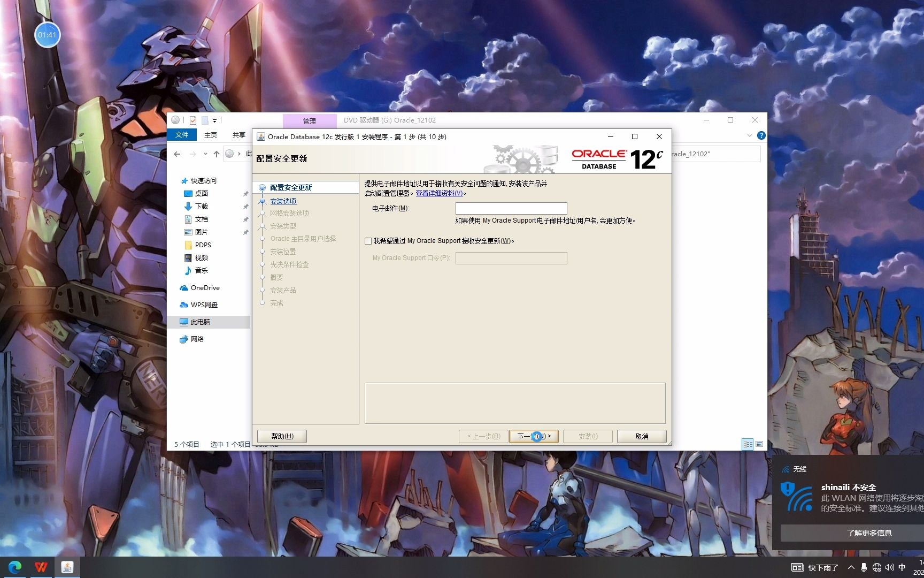Click the email address input field
Screen dimensions: 924x578
pyautogui.click(x=511, y=208)
